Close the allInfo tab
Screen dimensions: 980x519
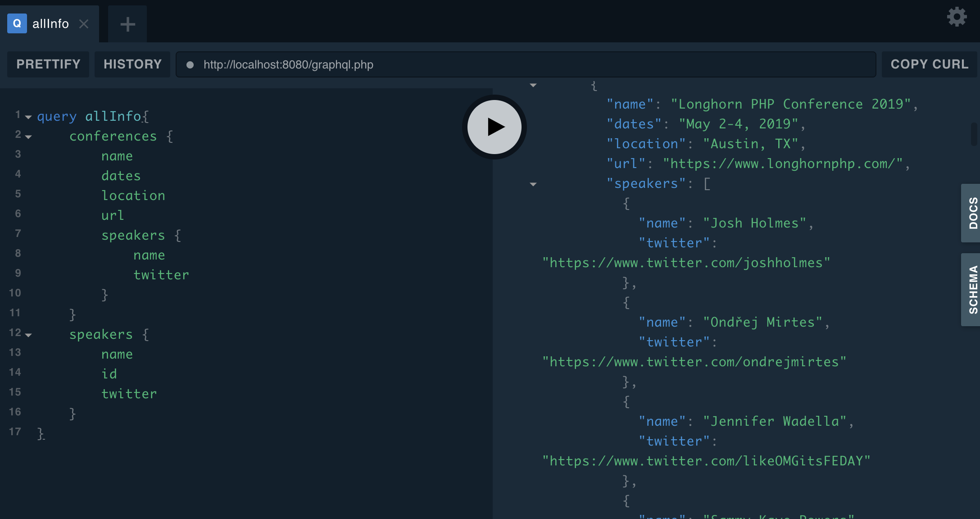84,24
